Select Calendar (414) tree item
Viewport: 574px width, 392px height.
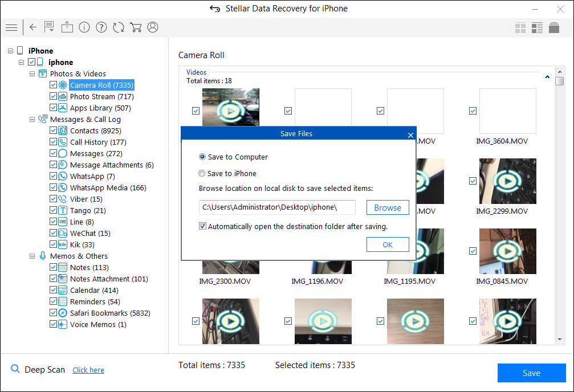(x=94, y=290)
